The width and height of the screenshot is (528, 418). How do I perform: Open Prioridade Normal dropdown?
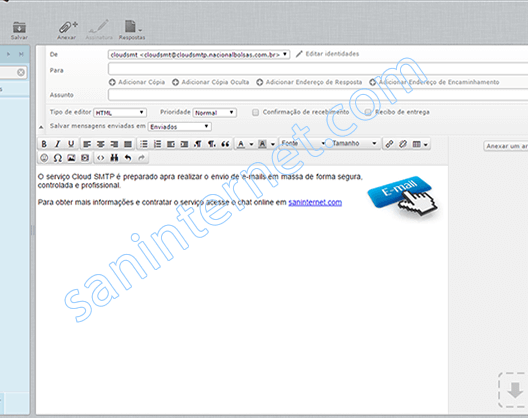point(214,112)
